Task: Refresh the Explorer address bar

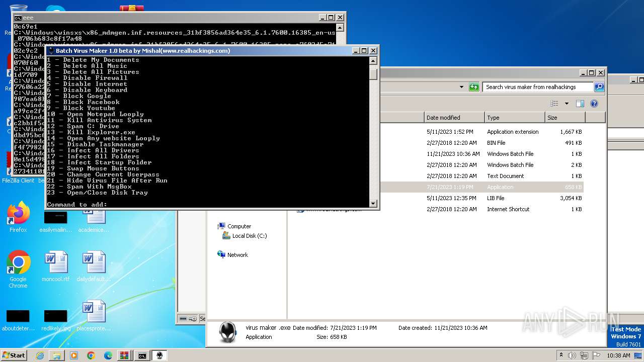Action: click(473, 87)
